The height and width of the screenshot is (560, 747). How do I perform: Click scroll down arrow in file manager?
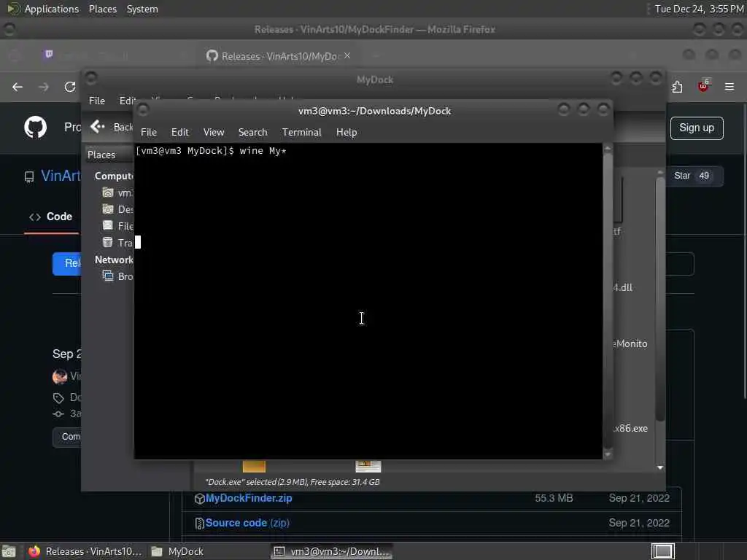click(x=659, y=467)
